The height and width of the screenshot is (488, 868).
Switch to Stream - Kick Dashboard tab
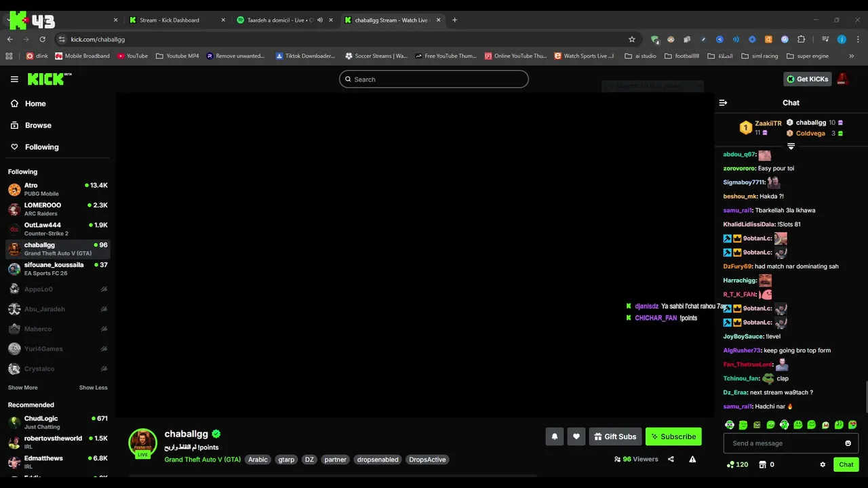[177, 20]
